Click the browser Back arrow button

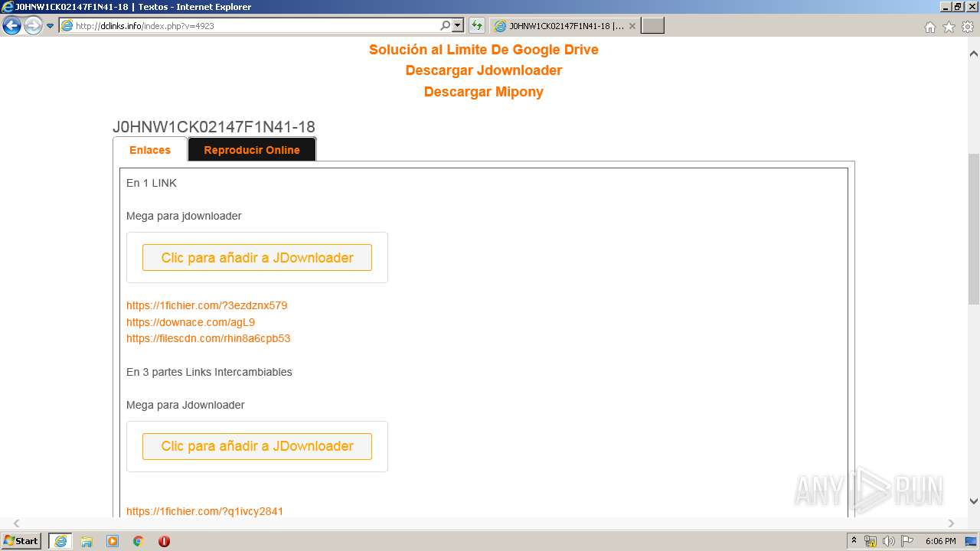pyautogui.click(x=11, y=26)
